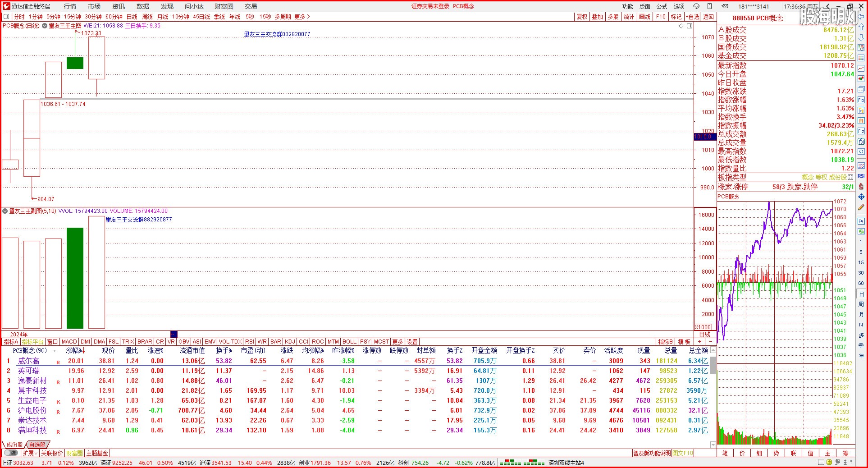Open the 公式 menu

(662, 6)
